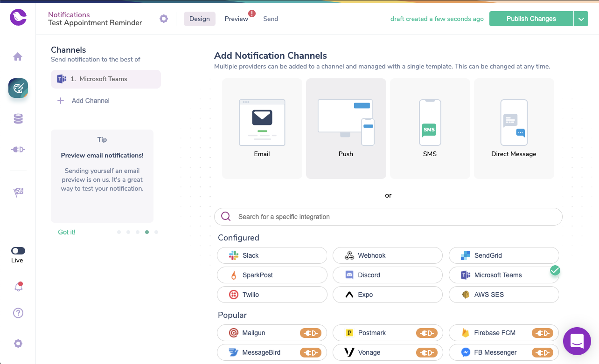Click the search magnifier icon
Viewport: 599px width, 364px height.
click(226, 217)
